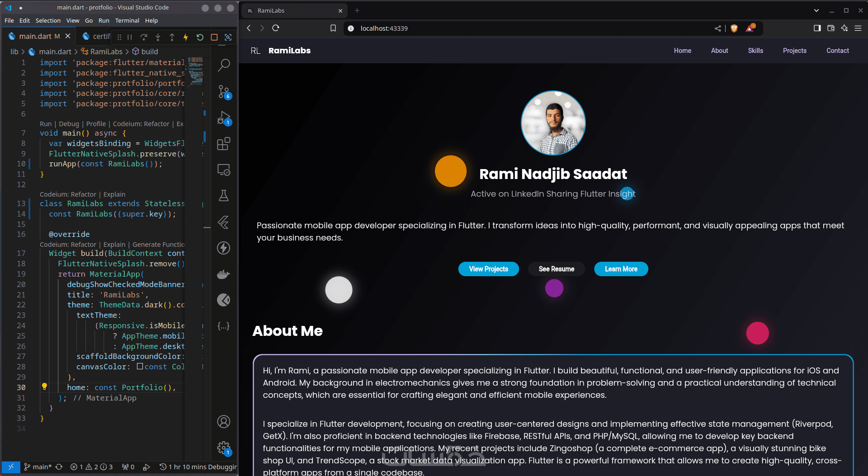Open the curly braces panel in activity bar
The width and height of the screenshot is (868, 476).
(224, 326)
